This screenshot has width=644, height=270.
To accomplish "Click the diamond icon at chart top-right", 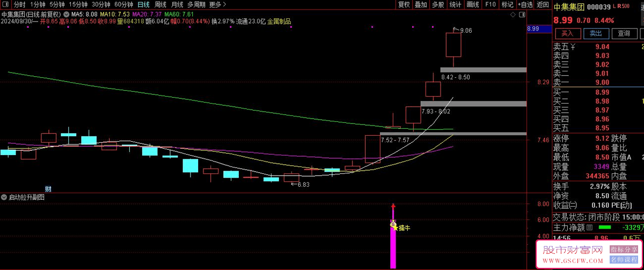I will (x=513, y=16).
